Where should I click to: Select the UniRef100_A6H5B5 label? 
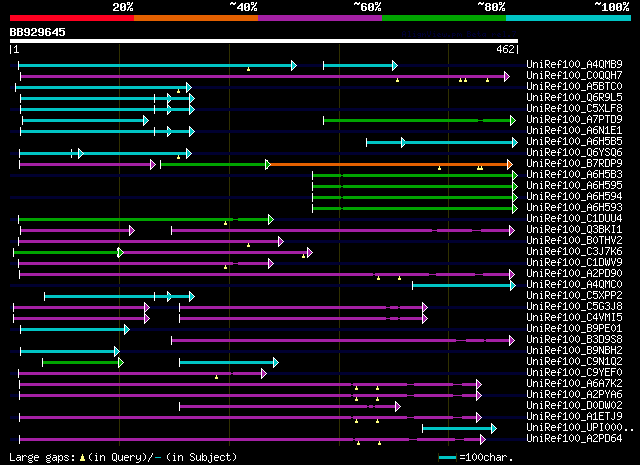574,141
